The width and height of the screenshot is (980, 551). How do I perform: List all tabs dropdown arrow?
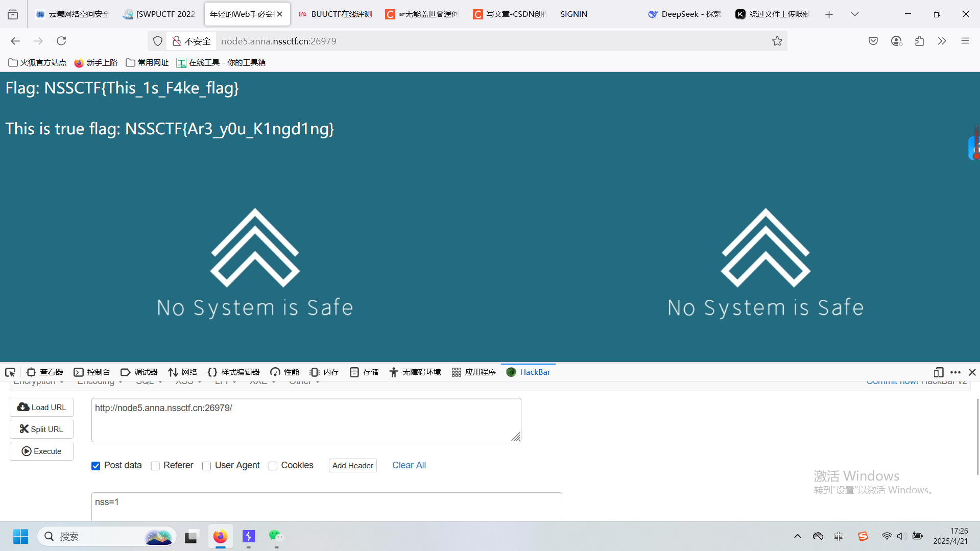pos(854,14)
